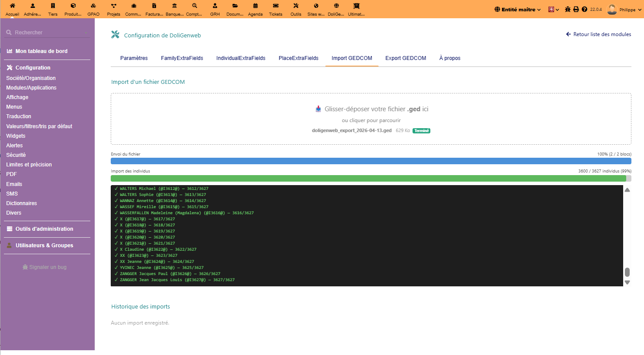This screenshot has height=355, width=644.
Task: Click the green individuals import progress bar
Action: click(368, 178)
